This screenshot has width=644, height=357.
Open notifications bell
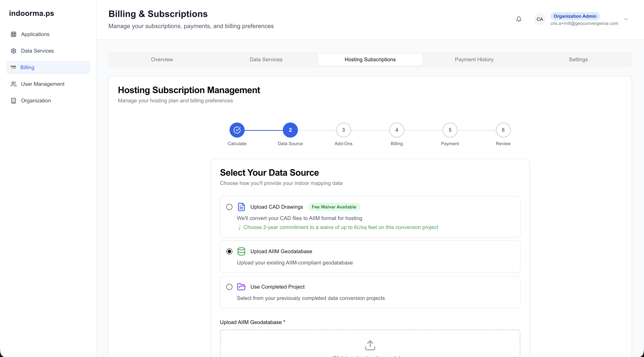519,19
